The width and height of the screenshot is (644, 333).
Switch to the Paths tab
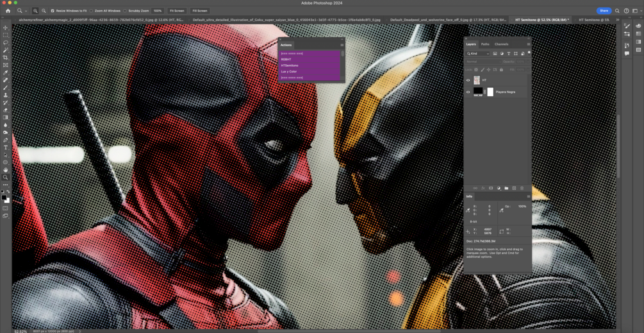coord(485,44)
